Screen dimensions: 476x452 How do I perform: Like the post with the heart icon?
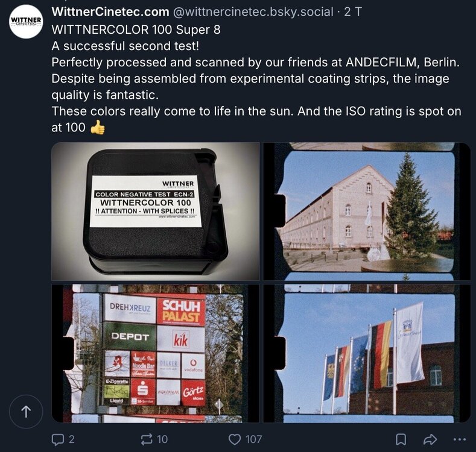[x=234, y=439]
